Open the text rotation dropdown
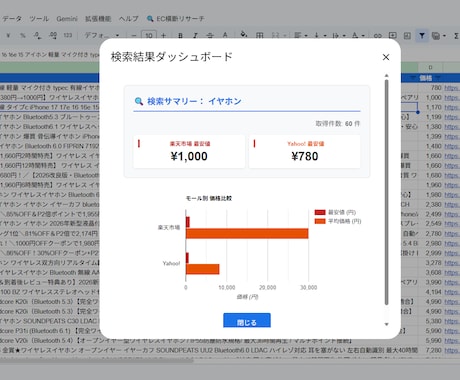Viewport: 460px width, 380px height. tap(358, 35)
